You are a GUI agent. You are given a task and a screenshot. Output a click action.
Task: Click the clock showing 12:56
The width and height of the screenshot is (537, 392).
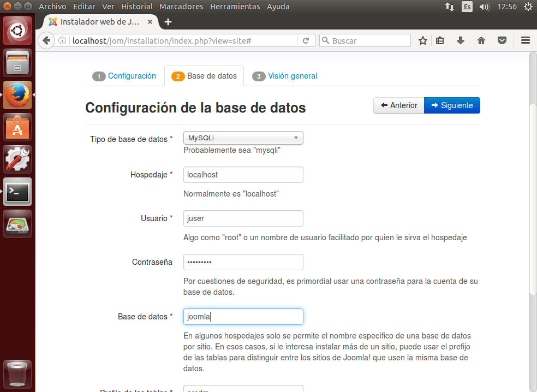click(x=507, y=7)
